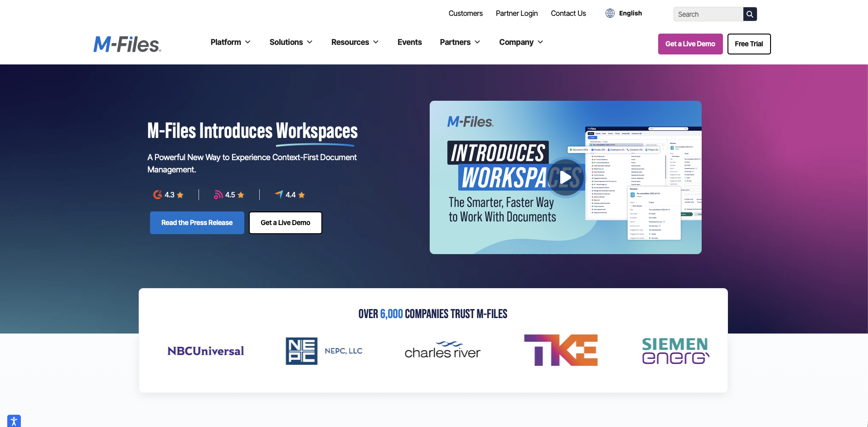Image resolution: width=868 pixels, height=427 pixels.
Task: Start a Free Trial
Action: tap(749, 44)
